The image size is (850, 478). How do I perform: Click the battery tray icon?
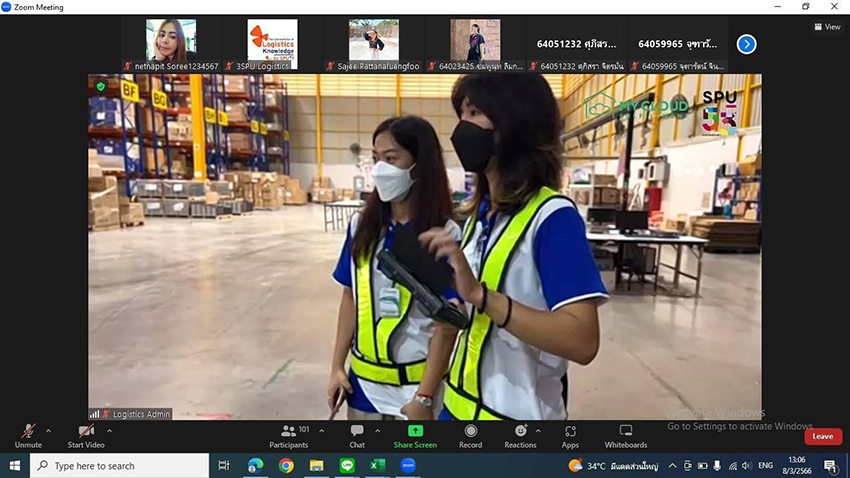coord(702,466)
